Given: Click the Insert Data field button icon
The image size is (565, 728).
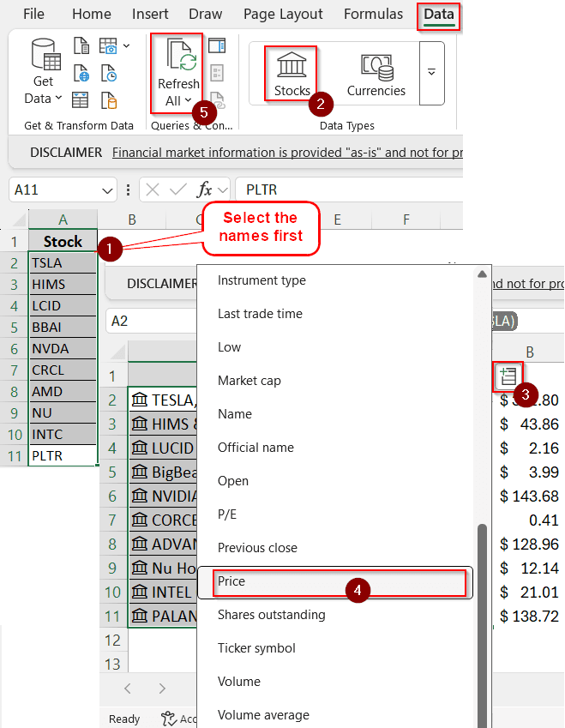Looking at the screenshot, I should 508,376.
